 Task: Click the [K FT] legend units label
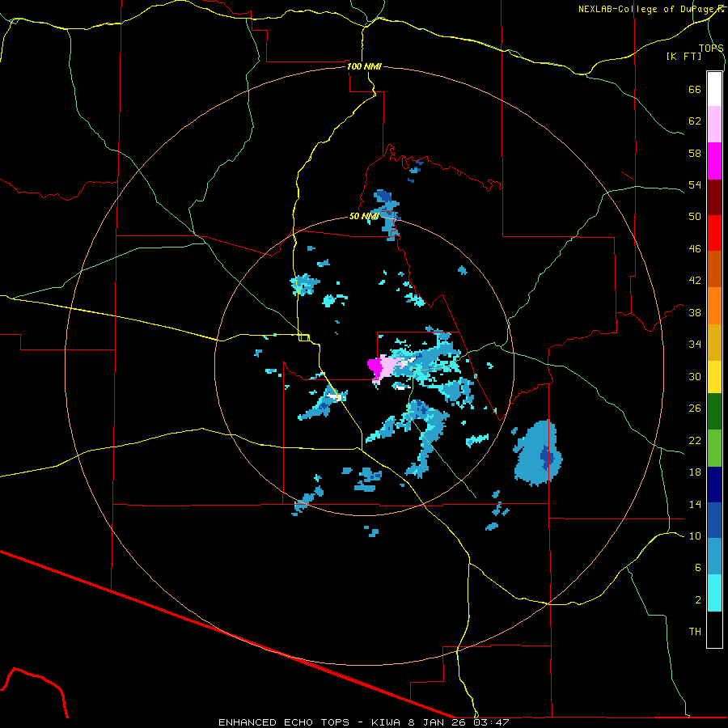pyautogui.click(x=684, y=56)
